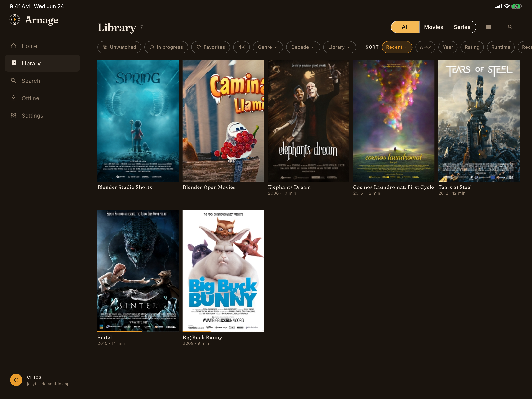Screen dimensions: 532x399
Task: Toggle the Unwatched filter chip
Action: 119,47
